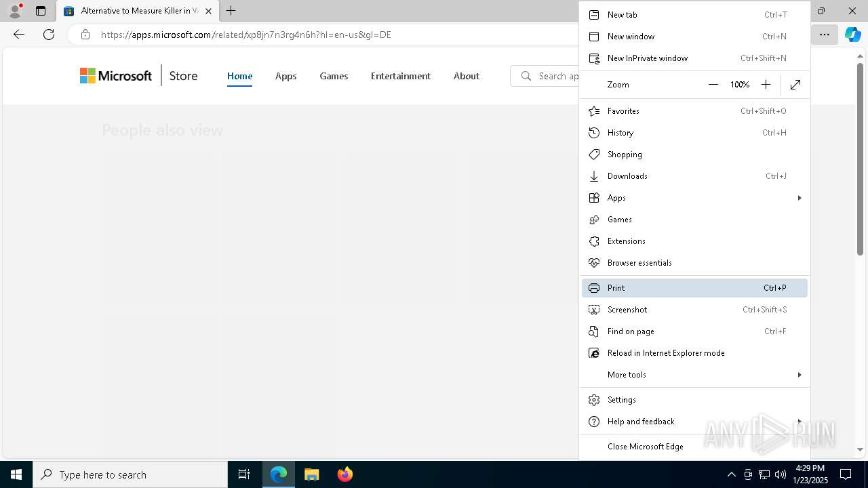This screenshot has height=488, width=868.
Task: Select Close Microsoft Edge
Action: [694, 446]
